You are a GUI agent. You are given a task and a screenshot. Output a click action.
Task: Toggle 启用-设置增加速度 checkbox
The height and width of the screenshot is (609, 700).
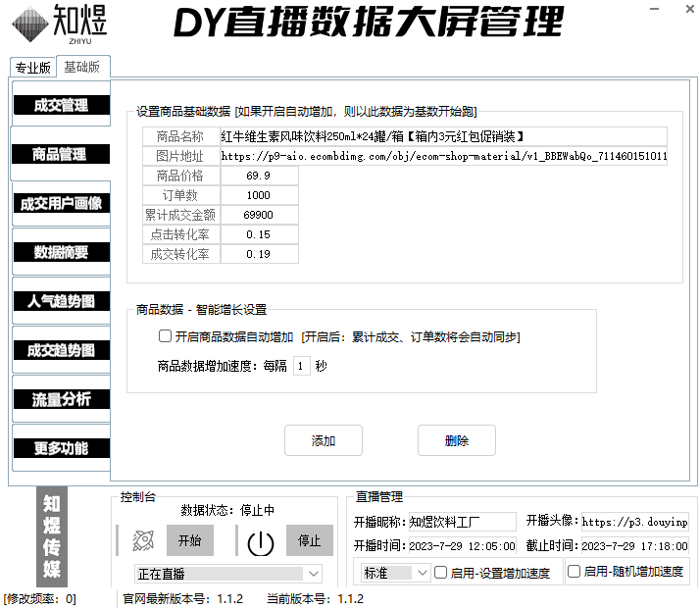pos(440,573)
